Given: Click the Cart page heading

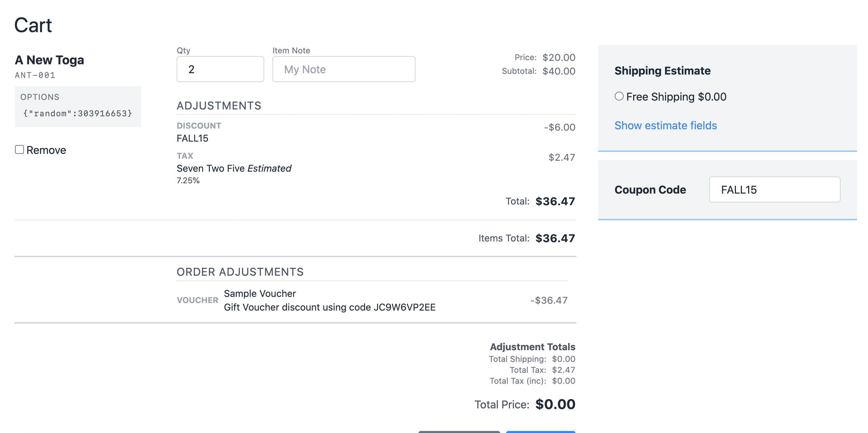Looking at the screenshot, I should (33, 25).
